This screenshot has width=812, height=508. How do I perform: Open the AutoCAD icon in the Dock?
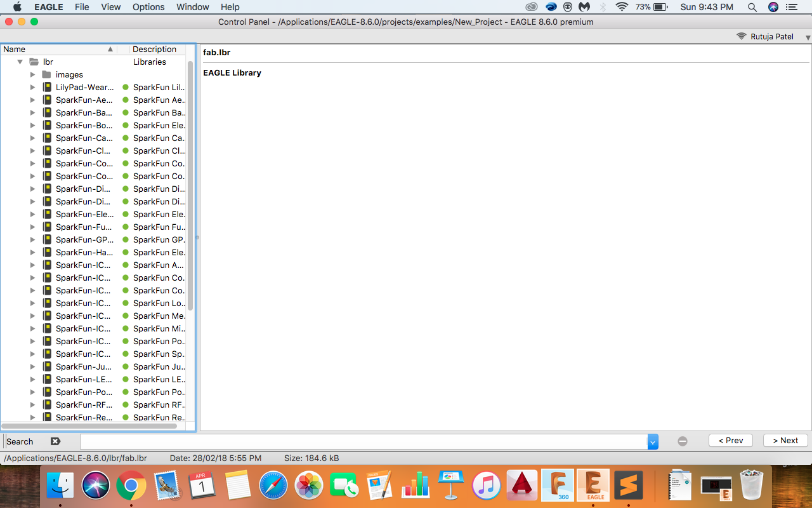coord(522,486)
